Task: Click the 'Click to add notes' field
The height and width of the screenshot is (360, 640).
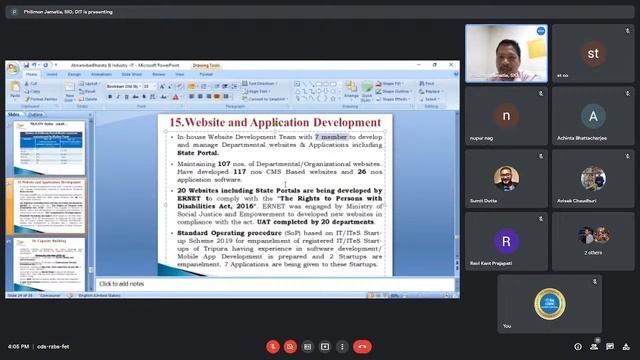Action: (x=275, y=284)
